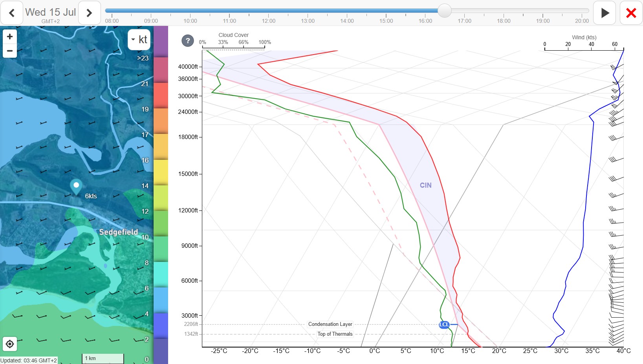The width and height of the screenshot is (643, 364).
Task: Click the Wed 15 Jul date label
Action: [x=51, y=12]
